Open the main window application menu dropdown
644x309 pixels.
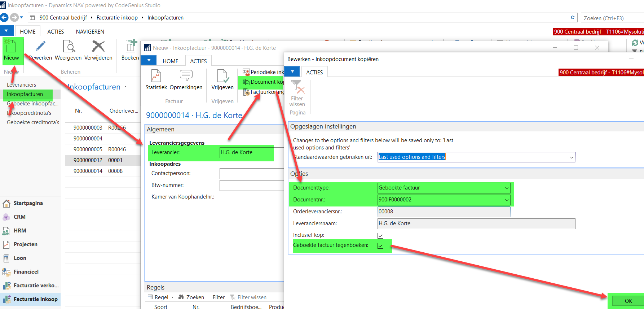point(6,31)
